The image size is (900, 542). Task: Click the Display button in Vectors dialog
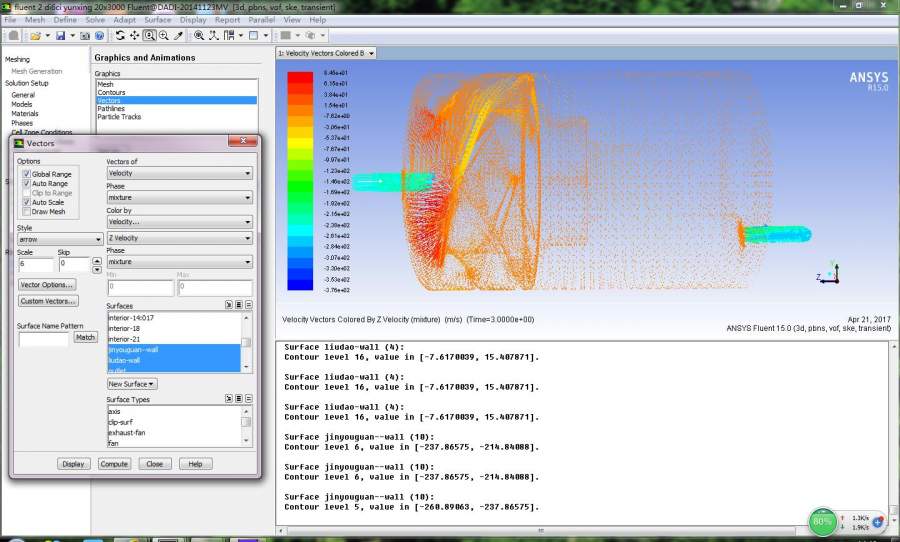[73, 464]
